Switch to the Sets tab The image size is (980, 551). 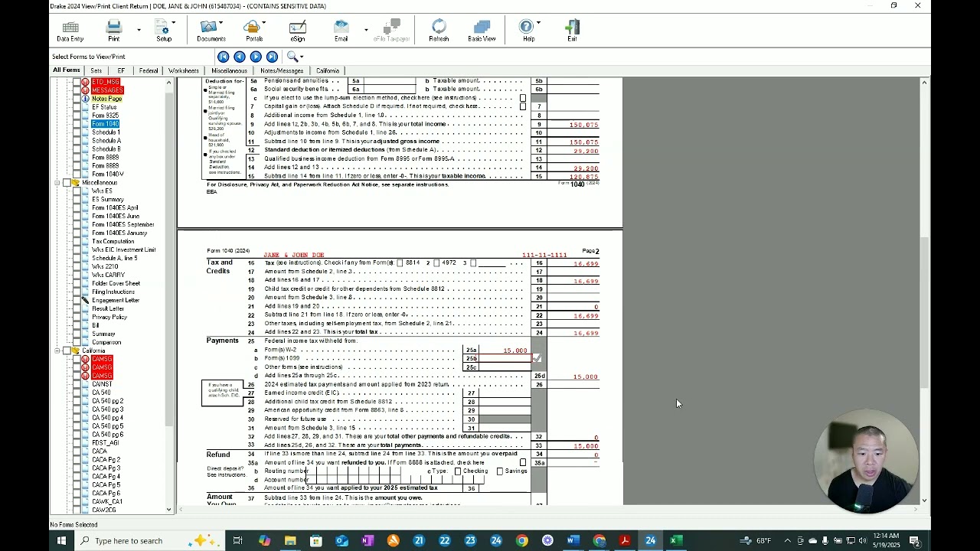click(x=96, y=70)
